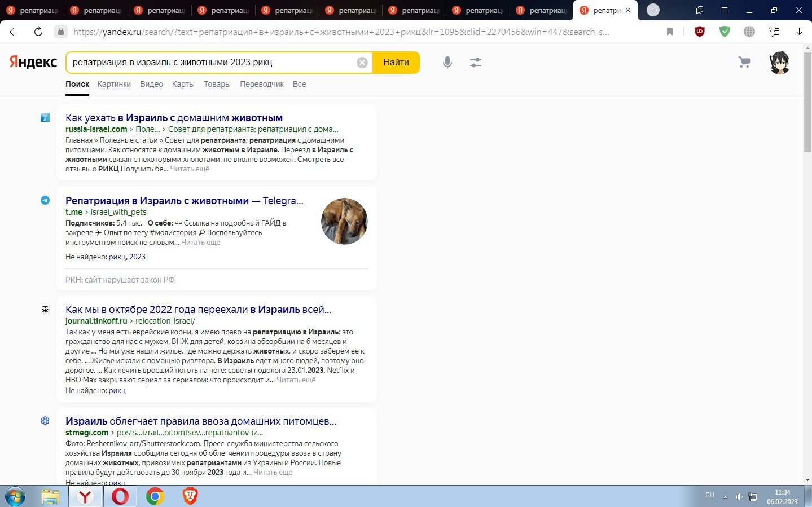Click the stmegi.com domain link
The width and height of the screenshot is (812, 507).
coord(87,433)
